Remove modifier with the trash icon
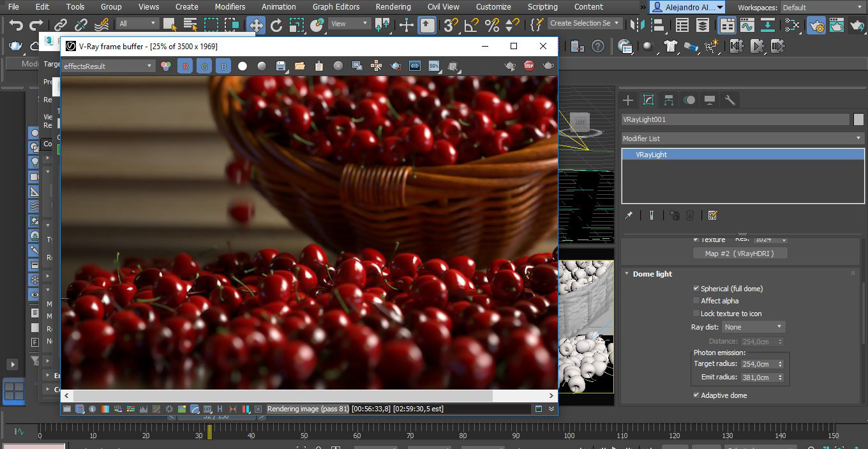 pos(690,215)
